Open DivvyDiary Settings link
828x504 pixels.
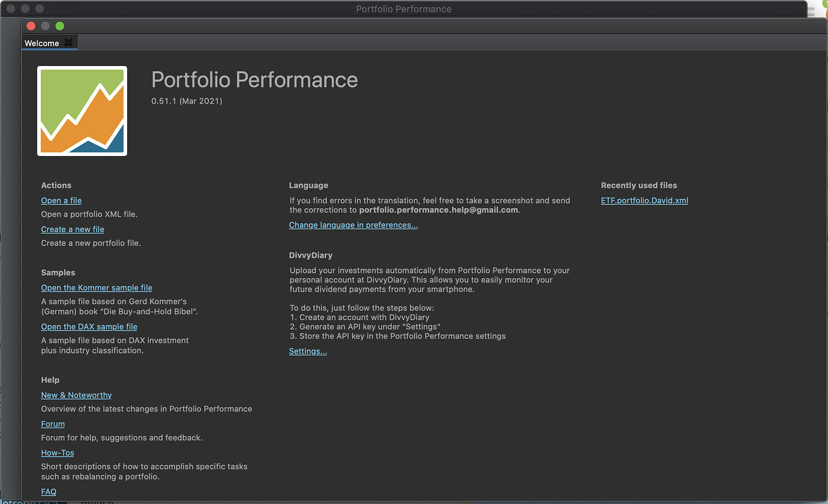[308, 351]
